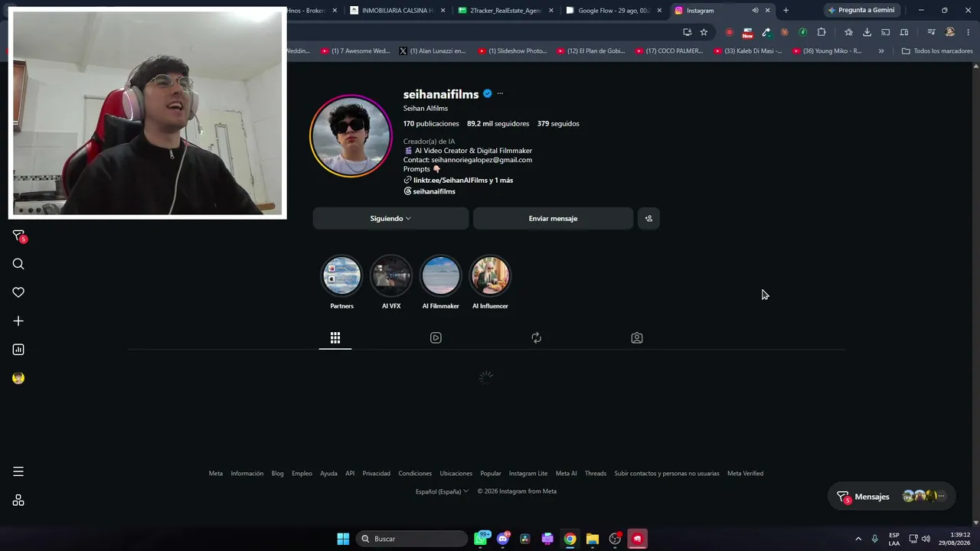Click the Enviar mensaje button
Viewport: 980px width, 551px height.
coord(553,218)
